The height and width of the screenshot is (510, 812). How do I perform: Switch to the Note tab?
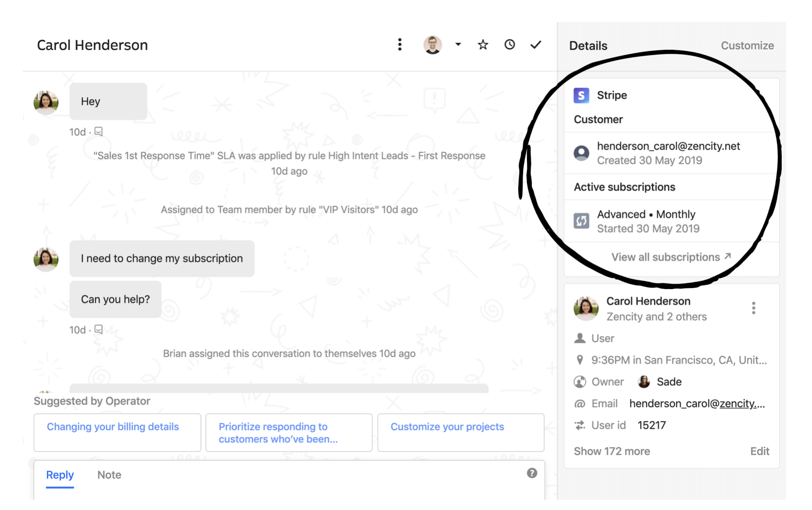[109, 475]
